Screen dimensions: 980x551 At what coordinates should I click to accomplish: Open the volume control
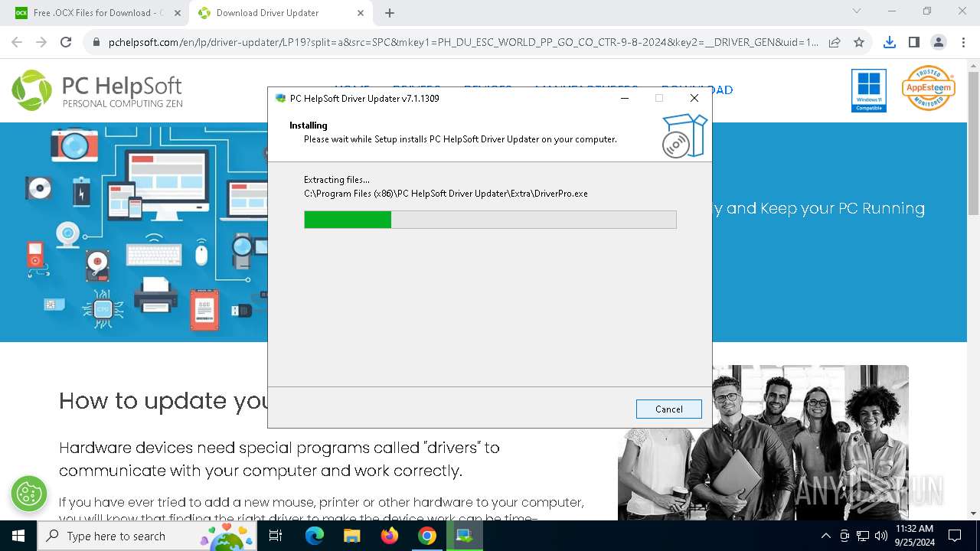coord(880,536)
